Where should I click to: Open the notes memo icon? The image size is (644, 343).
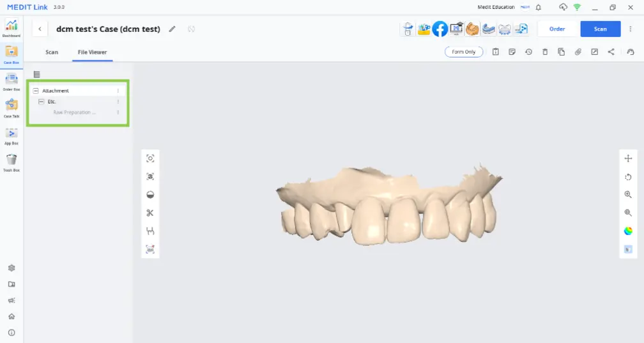[512, 52]
